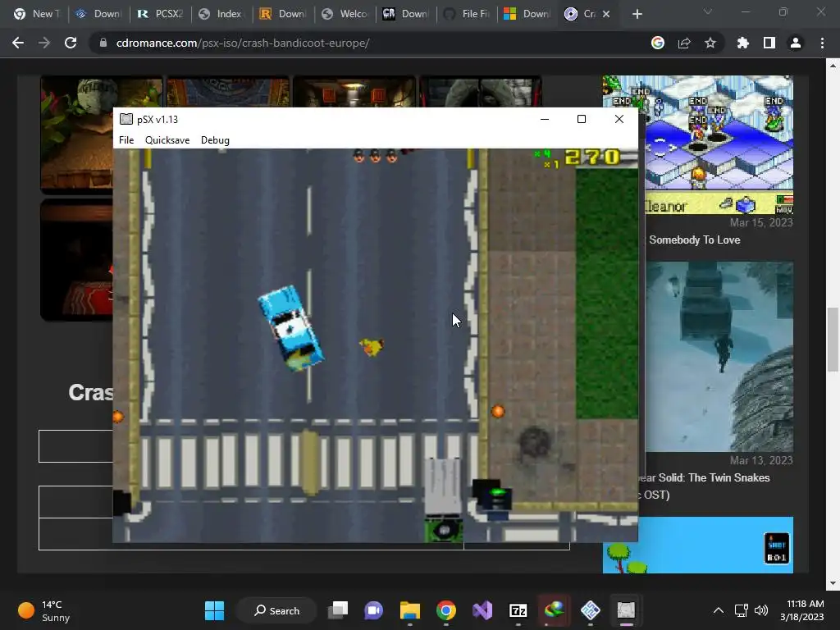The width and height of the screenshot is (840, 630).
Task: Open the File menu in pSX
Action: tap(126, 139)
